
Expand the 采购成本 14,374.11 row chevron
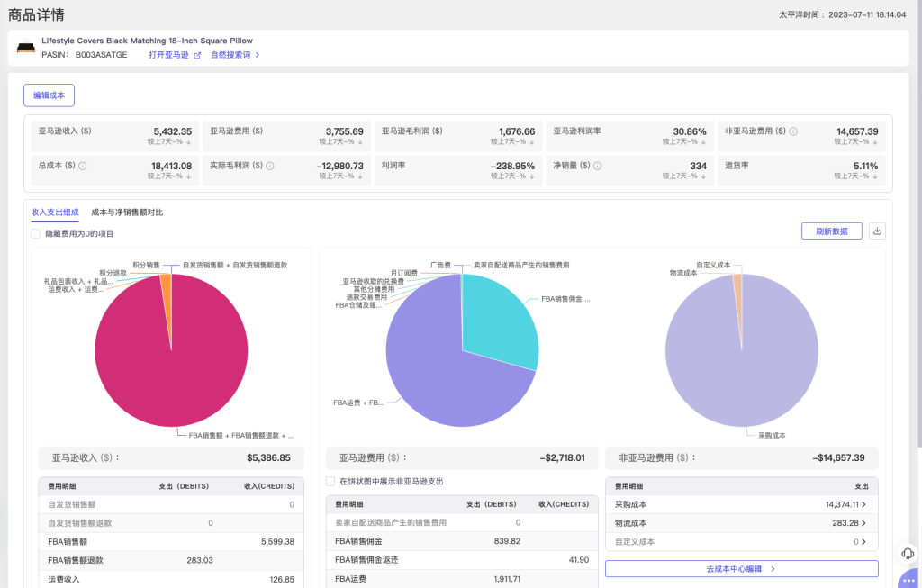pyautogui.click(x=863, y=504)
